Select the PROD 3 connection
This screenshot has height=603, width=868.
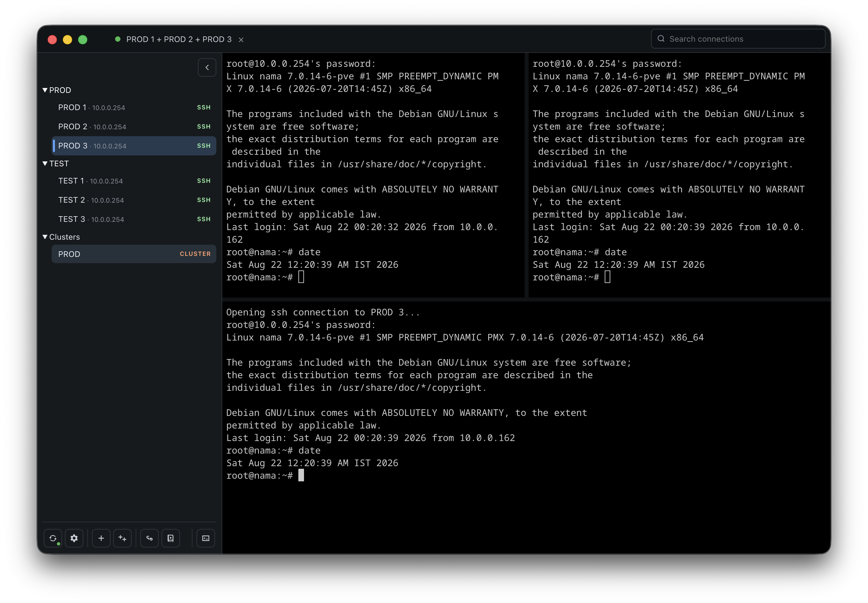coord(134,145)
